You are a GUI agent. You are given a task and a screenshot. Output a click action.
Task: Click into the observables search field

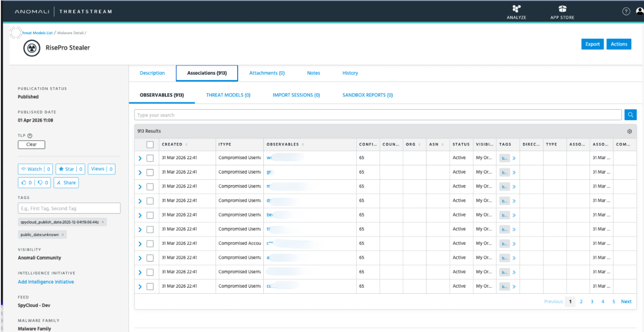tap(378, 115)
